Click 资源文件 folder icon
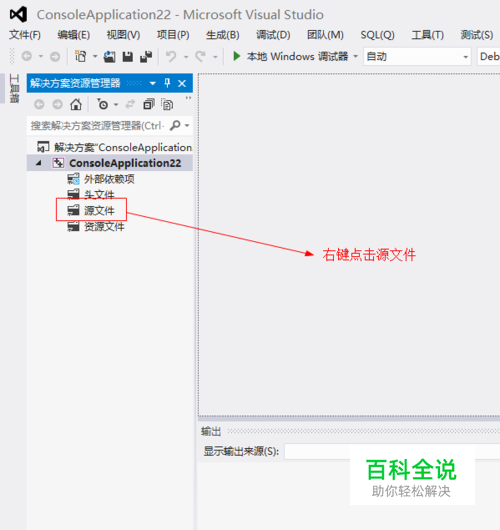 coord(73,226)
